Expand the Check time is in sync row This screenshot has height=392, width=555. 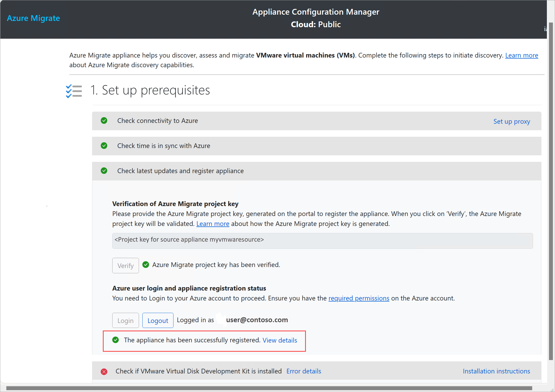tap(164, 146)
